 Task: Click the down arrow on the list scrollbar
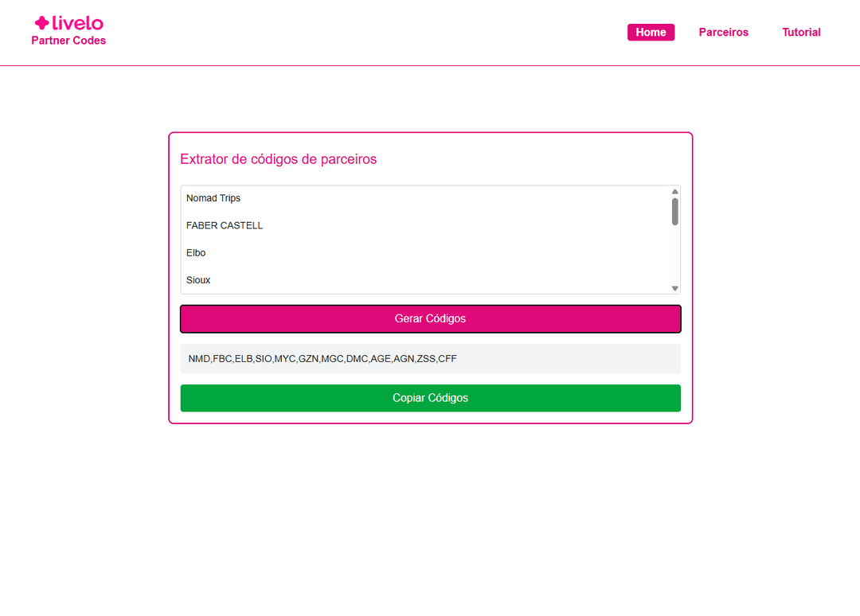pos(674,287)
